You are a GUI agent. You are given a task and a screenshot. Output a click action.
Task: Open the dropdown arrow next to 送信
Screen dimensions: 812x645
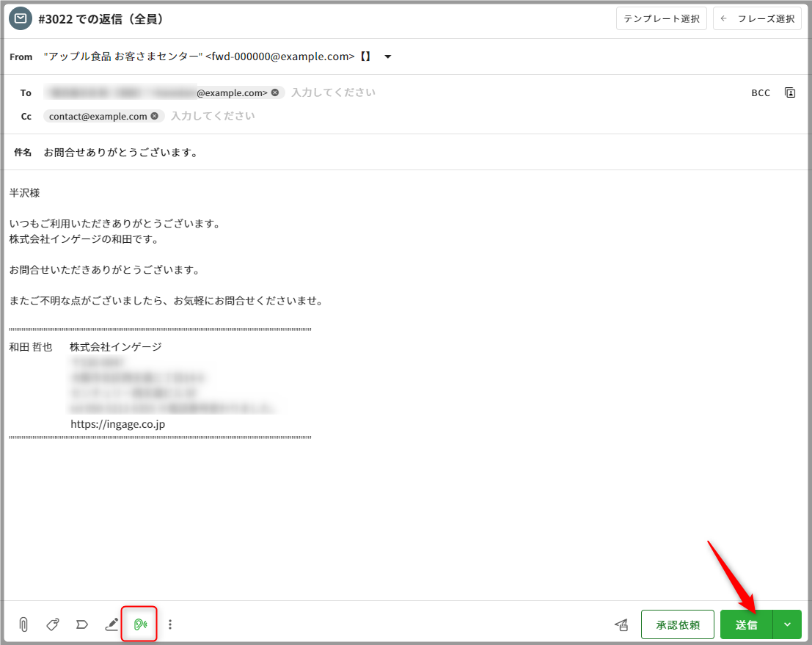787,624
